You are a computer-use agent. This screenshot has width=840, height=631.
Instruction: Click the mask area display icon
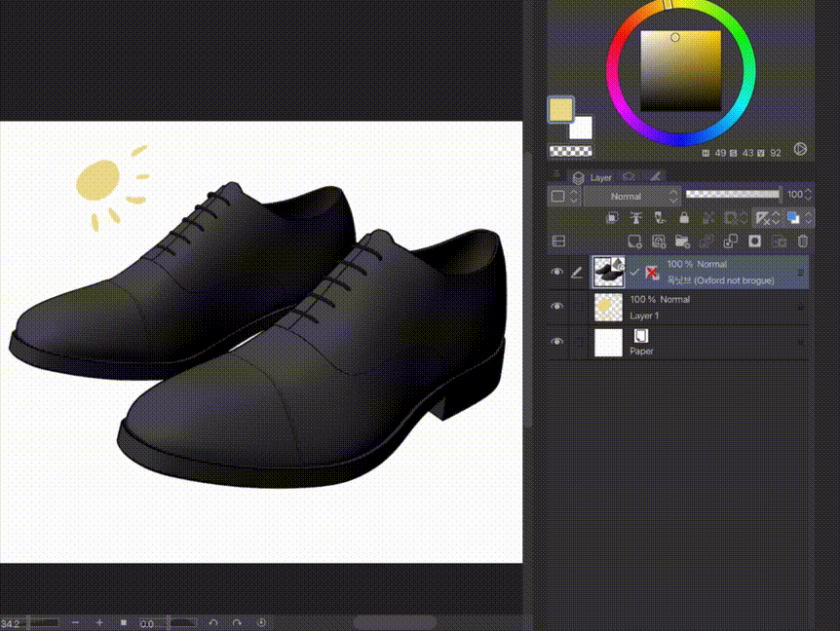click(x=730, y=218)
